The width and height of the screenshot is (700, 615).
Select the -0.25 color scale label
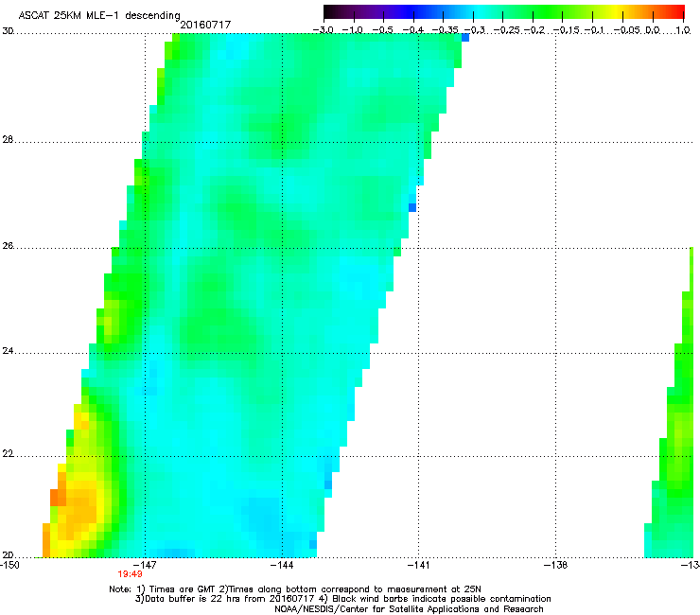pyautogui.click(x=506, y=30)
